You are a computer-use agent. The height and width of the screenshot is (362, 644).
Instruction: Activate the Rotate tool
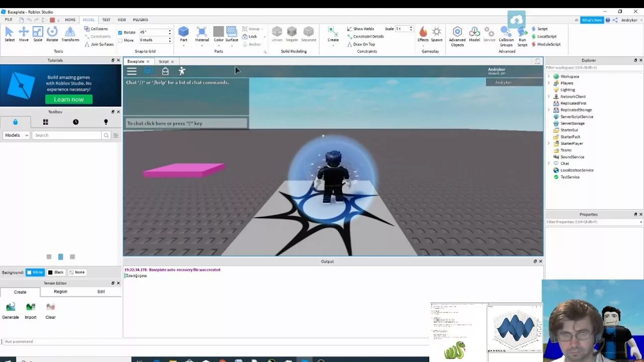[x=52, y=34]
